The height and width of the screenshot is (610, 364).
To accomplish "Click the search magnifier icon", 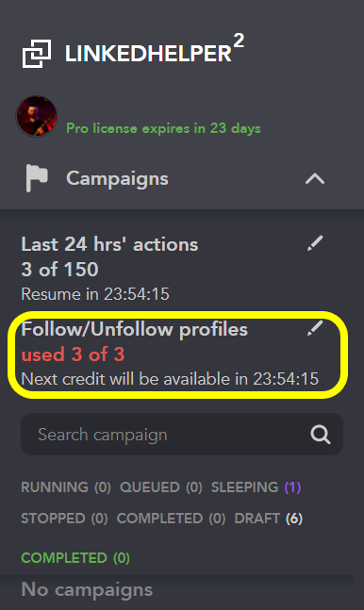I will (321, 434).
